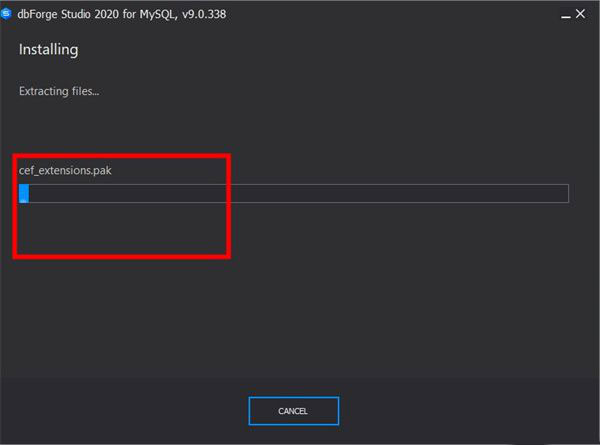This screenshot has width=600, height=445.
Task: Cancel the installation
Action: (x=293, y=411)
